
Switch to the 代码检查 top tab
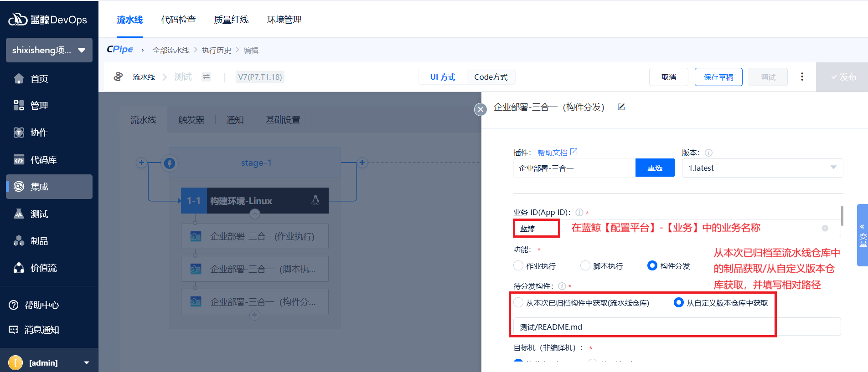178,20
